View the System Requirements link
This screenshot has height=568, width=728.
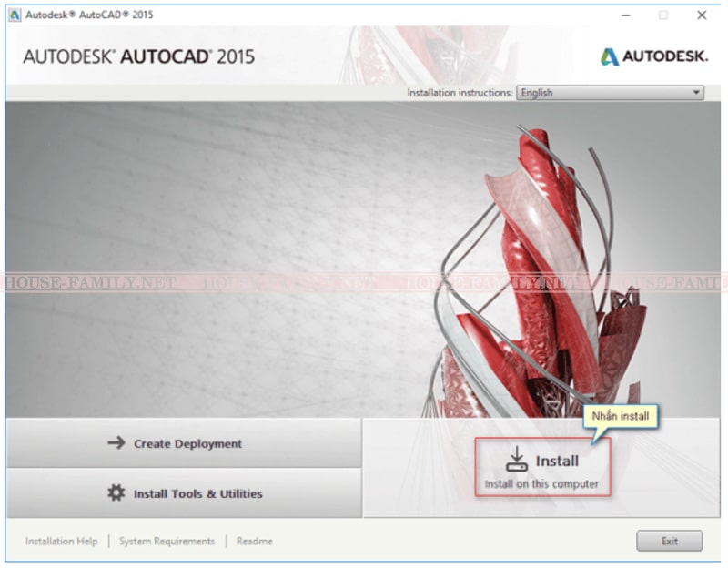[x=167, y=541]
